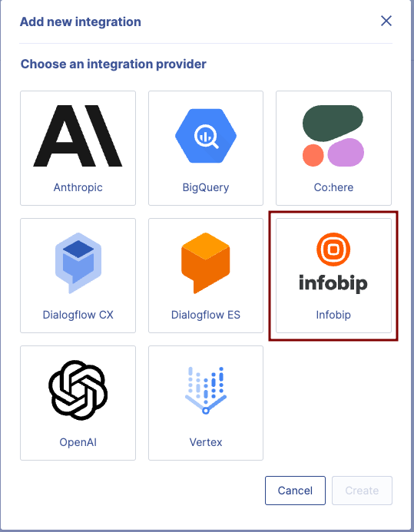Close the Add new integration dialog

(386, 21)
